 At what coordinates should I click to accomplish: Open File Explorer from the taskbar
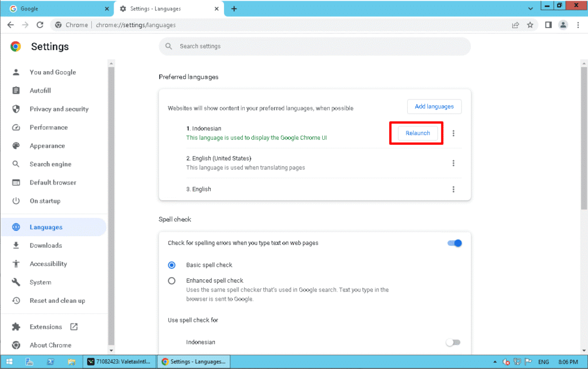(72, 362)
